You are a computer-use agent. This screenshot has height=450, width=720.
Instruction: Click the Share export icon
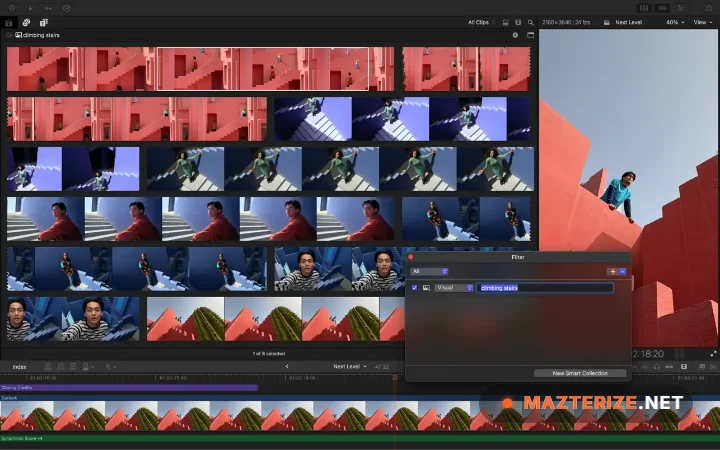[709, 8]
